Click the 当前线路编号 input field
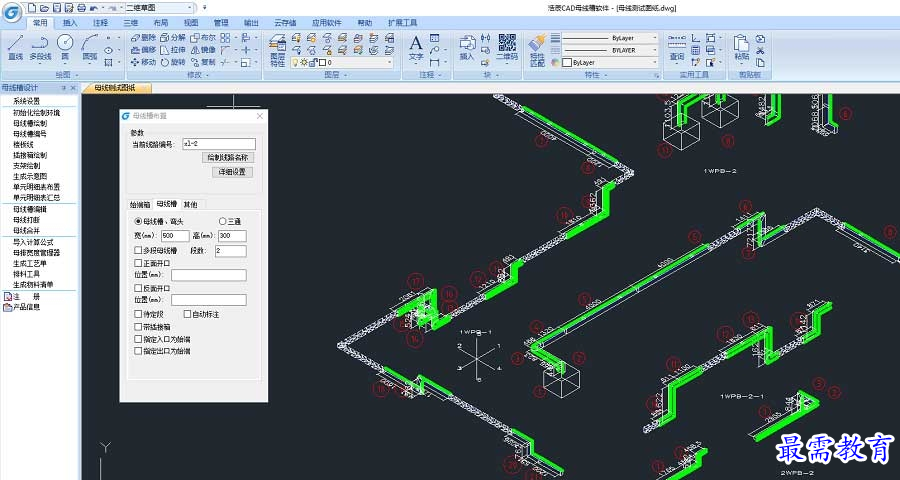The image size is (900, 480). 218,144
